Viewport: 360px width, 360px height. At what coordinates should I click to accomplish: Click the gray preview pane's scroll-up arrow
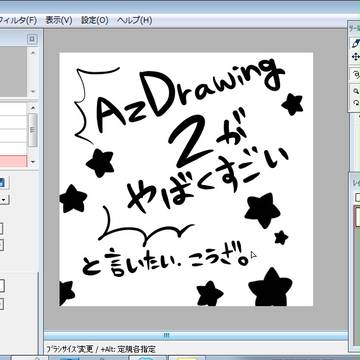pyautogui.click(x=32, y=52)
